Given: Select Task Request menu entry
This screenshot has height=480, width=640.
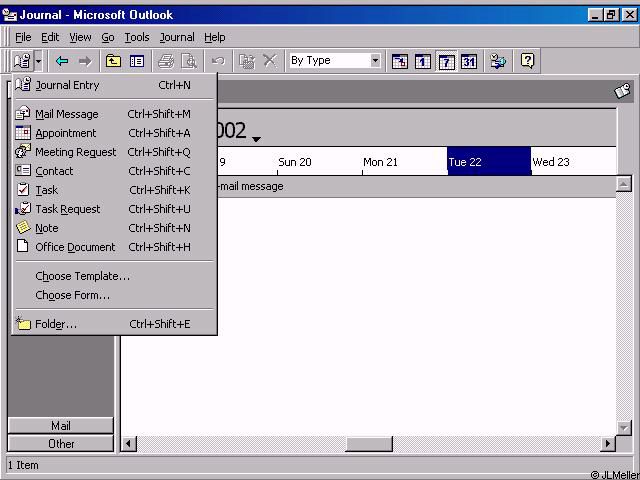Looking at the screenshot, I should (x=114, y=209).
